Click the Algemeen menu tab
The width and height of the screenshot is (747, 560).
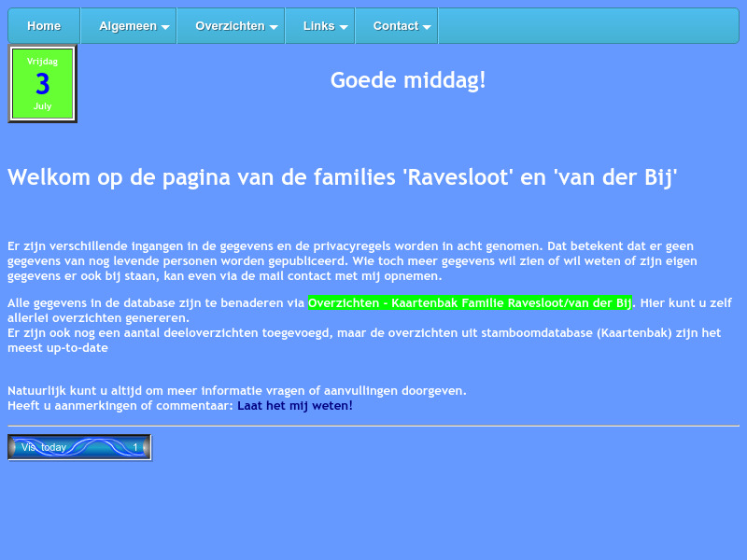127,26
